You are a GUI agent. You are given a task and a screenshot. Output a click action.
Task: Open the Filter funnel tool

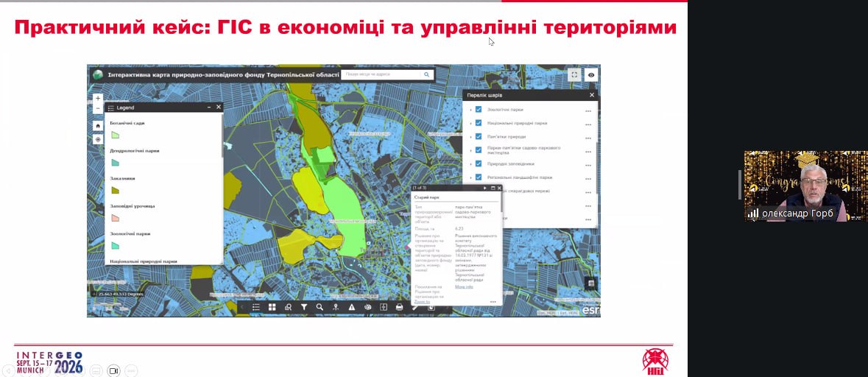(304, 307)
